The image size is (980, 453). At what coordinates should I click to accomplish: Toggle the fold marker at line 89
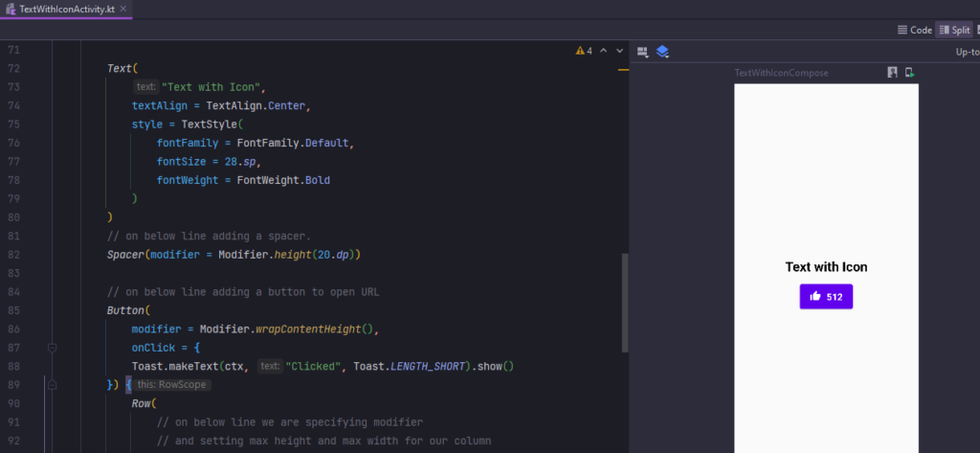(53, 385)
